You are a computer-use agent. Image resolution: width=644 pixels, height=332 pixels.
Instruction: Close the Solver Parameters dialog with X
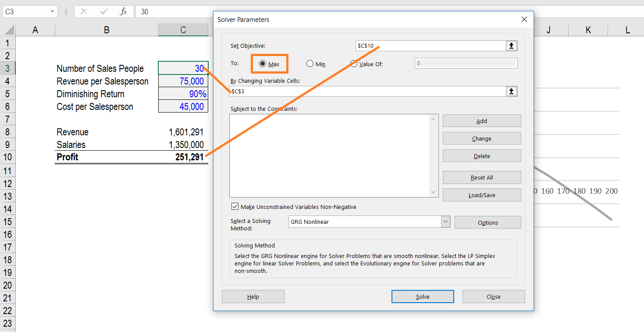point(524,19)
